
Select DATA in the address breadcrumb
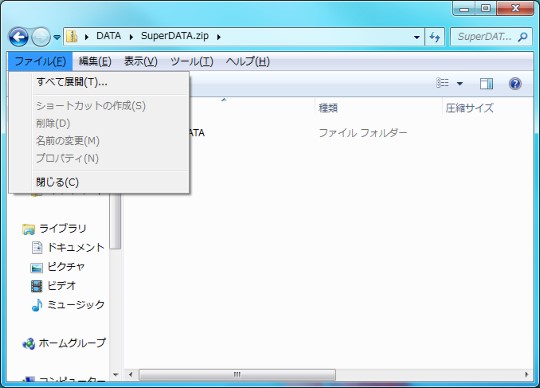108,36
